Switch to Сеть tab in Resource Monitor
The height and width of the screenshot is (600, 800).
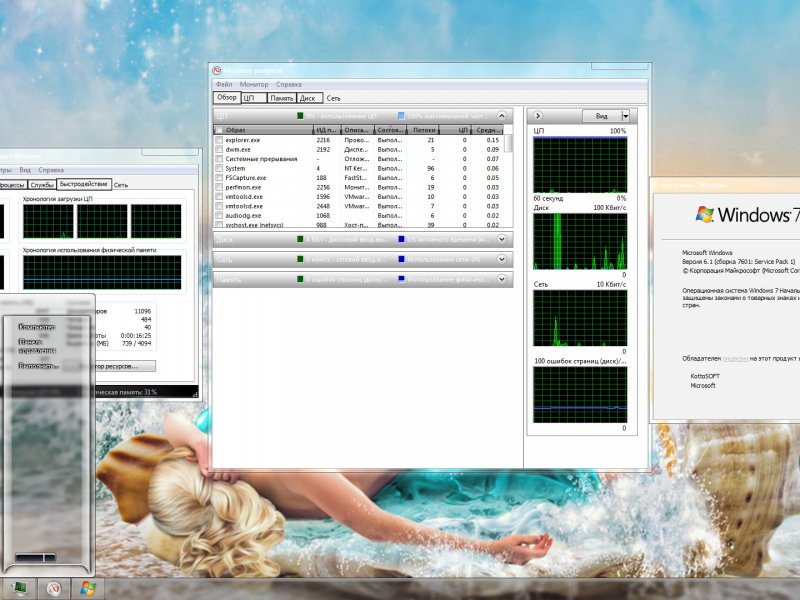tap(333, 98)
